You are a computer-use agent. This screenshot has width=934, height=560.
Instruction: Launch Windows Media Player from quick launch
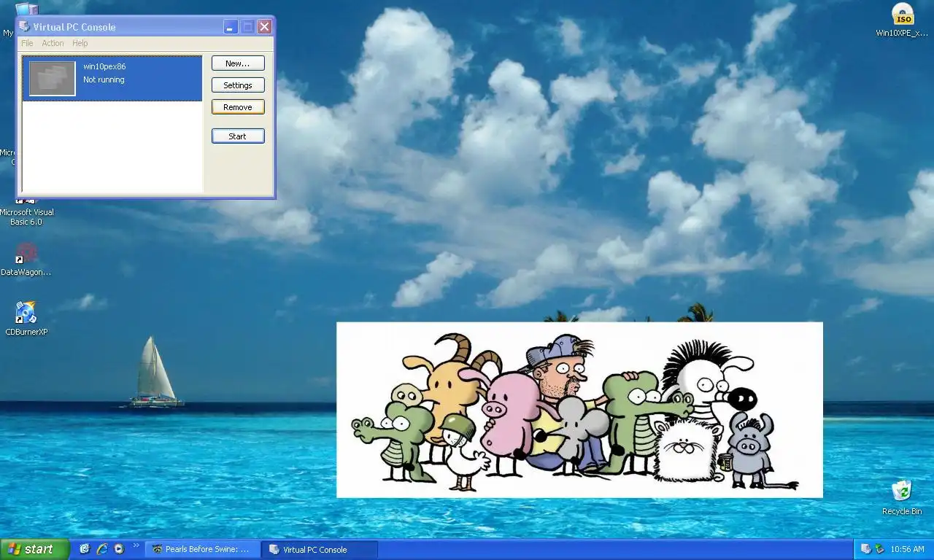[119, 549]
